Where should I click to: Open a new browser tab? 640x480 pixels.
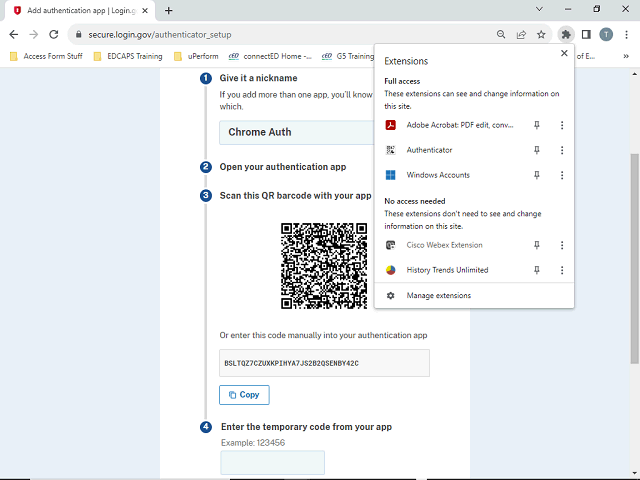[169, 11]
